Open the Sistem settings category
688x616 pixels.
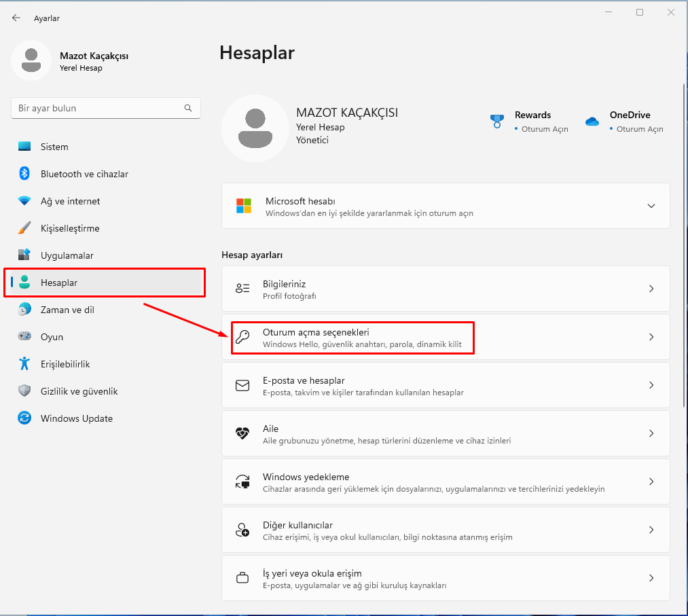point(54,147)
